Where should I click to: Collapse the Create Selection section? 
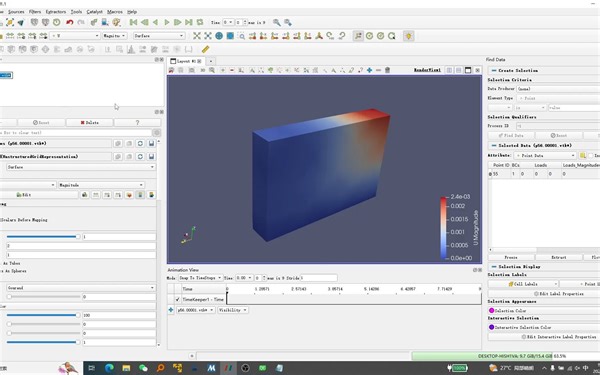pos(494,70)
